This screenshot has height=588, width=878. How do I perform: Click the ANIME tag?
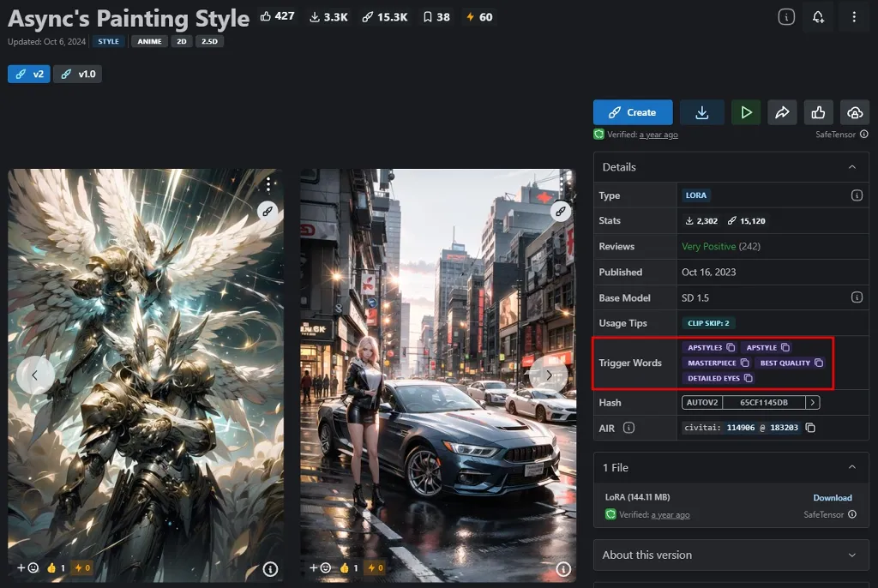pyautogui.click(x=149, y=41)
